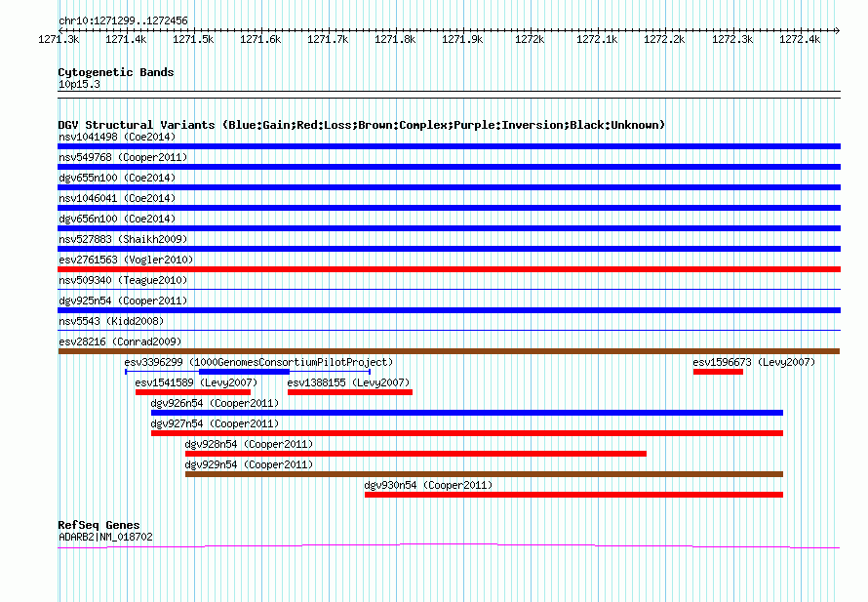Screen dimensions: 868x602
Task: Select the nsv549768 (Cooper2011) label
Action: pyautogui.click(x=123, y=157)
